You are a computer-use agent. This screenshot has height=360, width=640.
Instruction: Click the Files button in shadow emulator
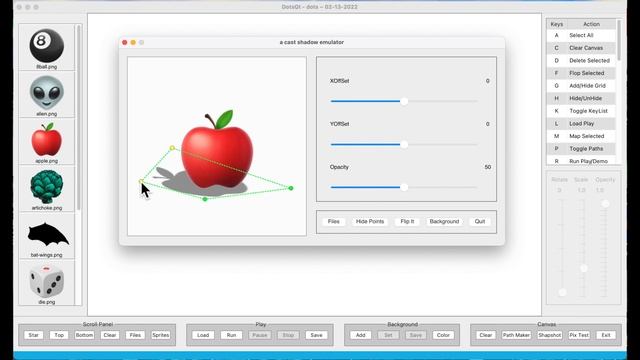[333, 221]
